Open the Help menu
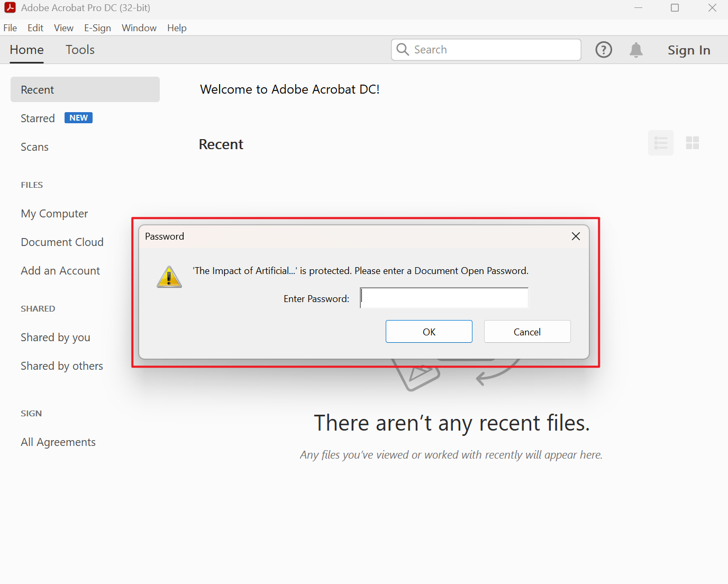Image resolution: width=728 pixels, height=584 pixels. [x=177, y=28]
